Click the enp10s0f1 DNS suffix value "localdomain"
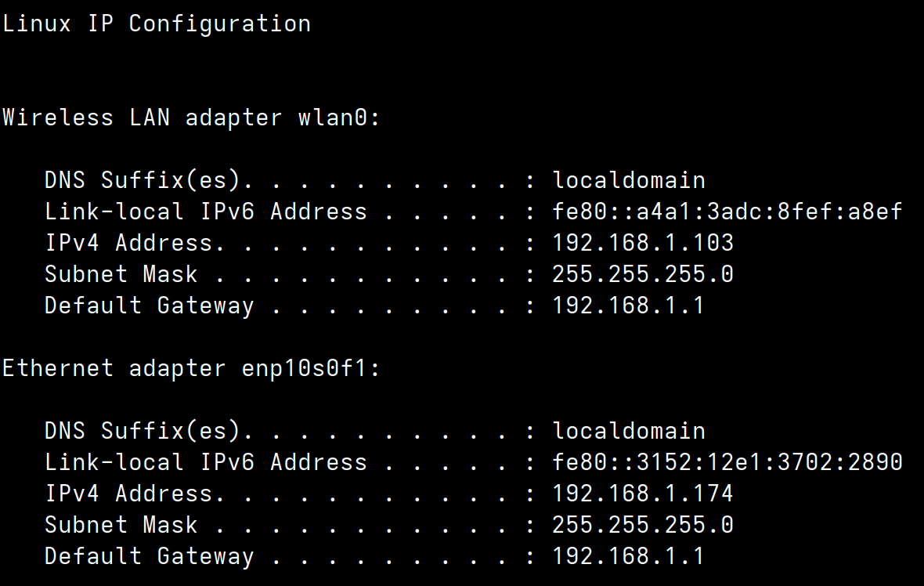 click(629, 431)
